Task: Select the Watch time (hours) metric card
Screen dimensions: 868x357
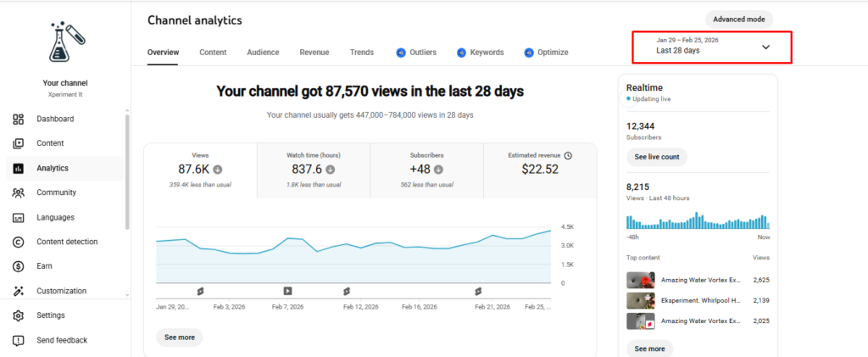Action: (313, 170)
